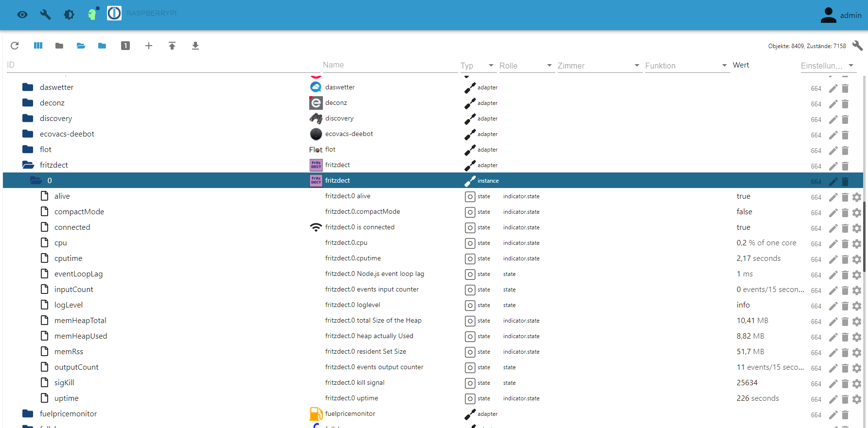Open the Rolle filter dropdown
The height and width of the screenshot is (428, 868).
coord(526,66)
